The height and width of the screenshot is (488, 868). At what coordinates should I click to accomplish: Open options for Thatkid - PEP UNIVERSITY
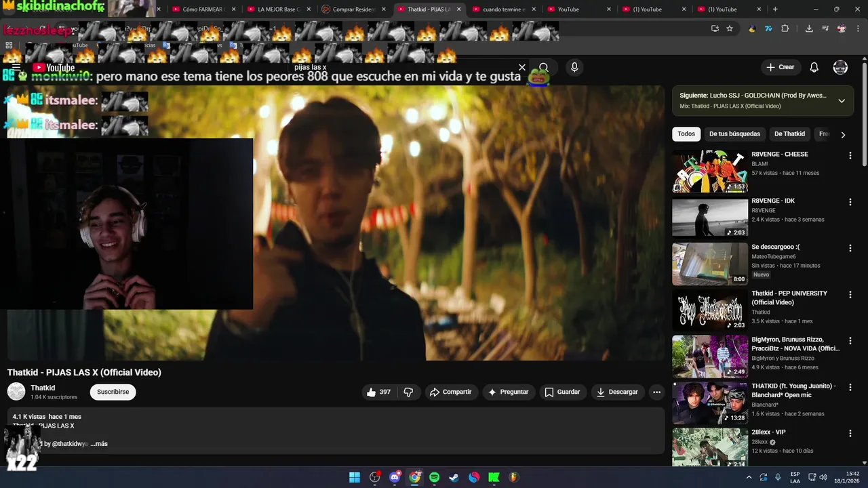point(850,294)
